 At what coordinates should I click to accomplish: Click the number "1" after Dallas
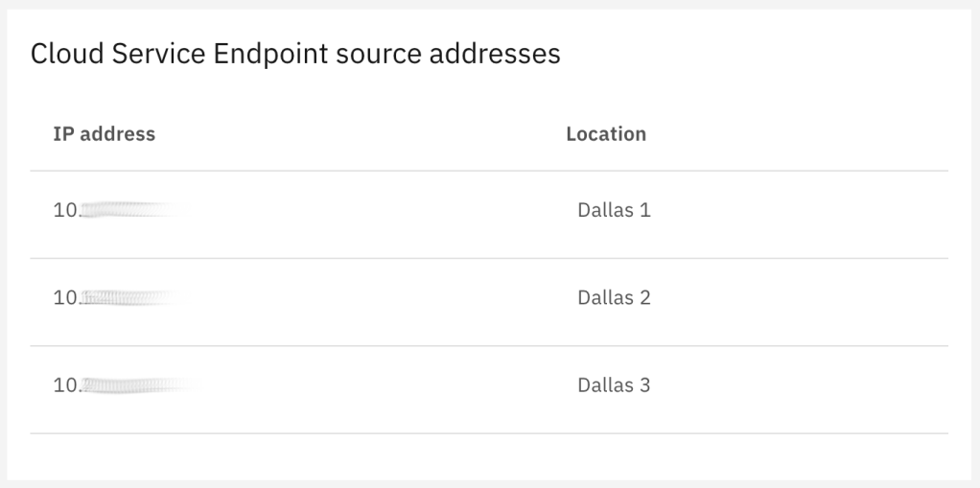[645, 210]
